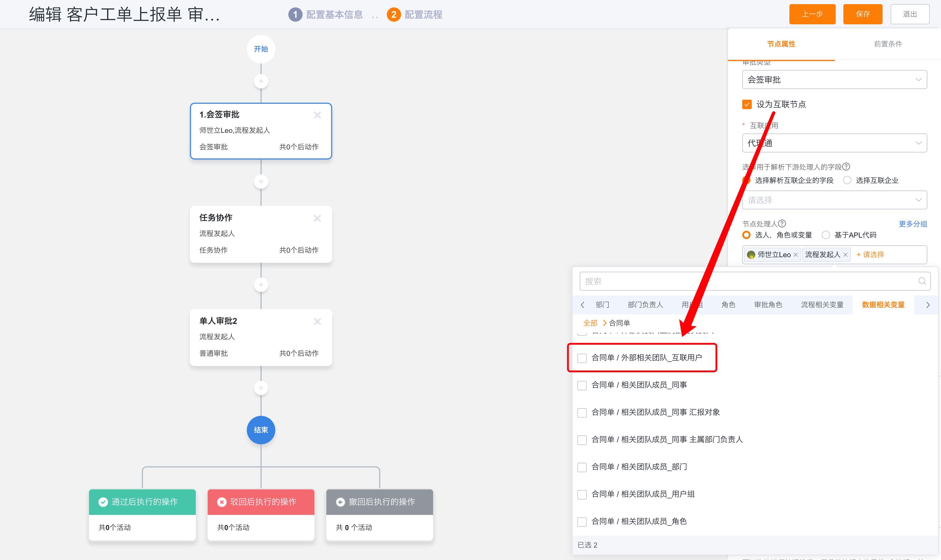Select the 1.会签审批 node card

point(261,131)
